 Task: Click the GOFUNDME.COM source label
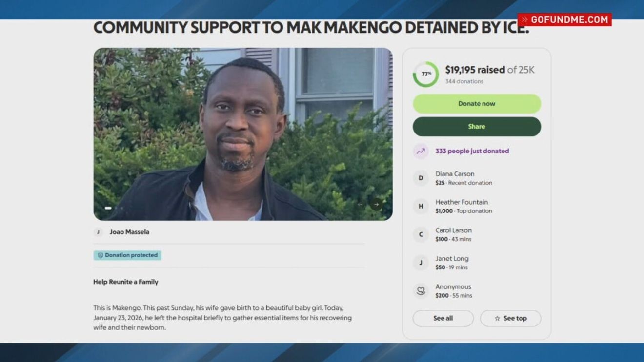tap(564, 19)
